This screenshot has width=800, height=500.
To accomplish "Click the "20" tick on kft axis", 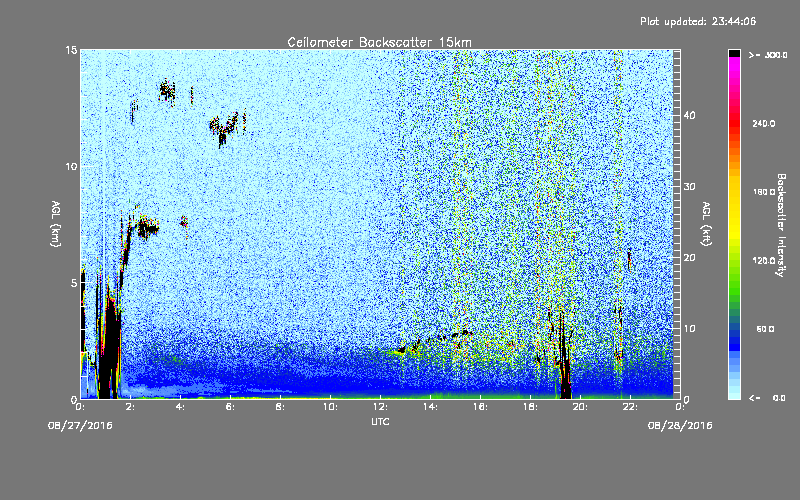I will (x=689, y=257).
